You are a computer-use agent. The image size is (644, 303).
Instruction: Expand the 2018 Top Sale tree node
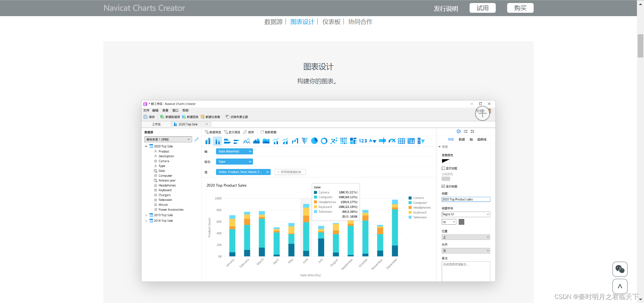pos(146,221)
